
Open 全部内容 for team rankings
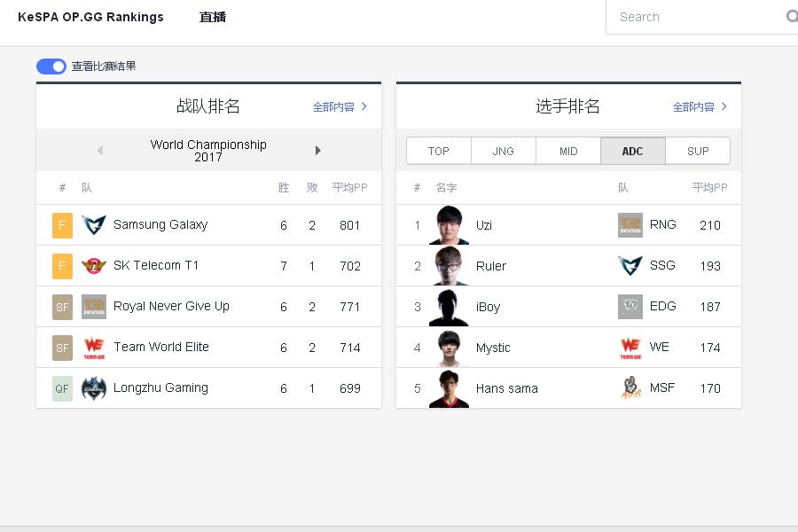340,107
